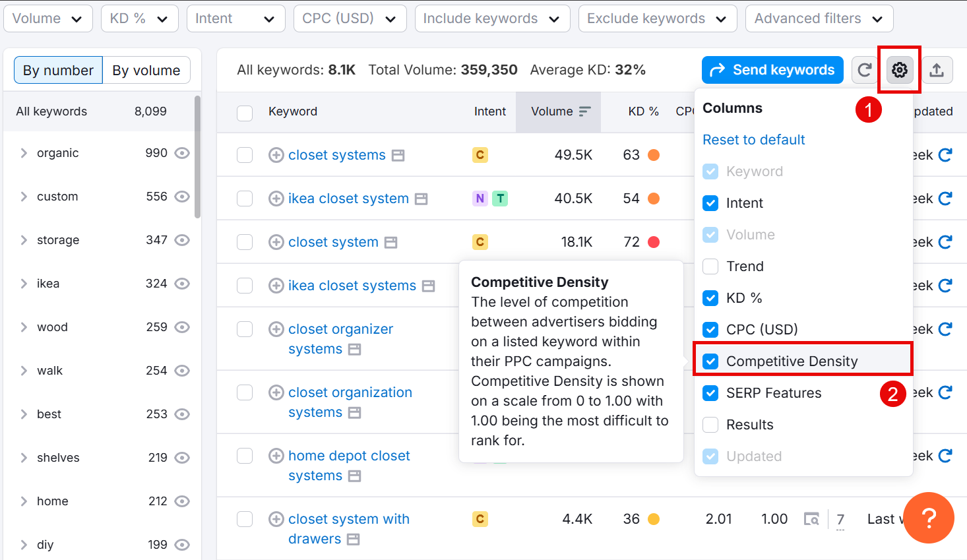The image size is (967, 560).
Task: Refresh the ikea closet system row update icon
Action: click(x=945, y=199)
